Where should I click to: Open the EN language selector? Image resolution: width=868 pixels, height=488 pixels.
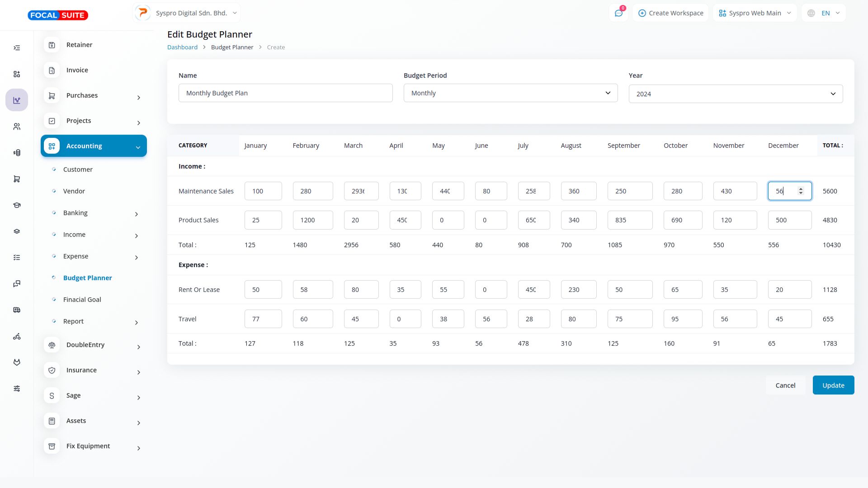point(824,13)
